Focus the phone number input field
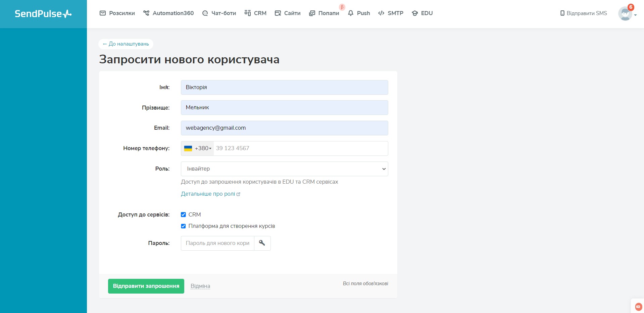 point(300,148)
